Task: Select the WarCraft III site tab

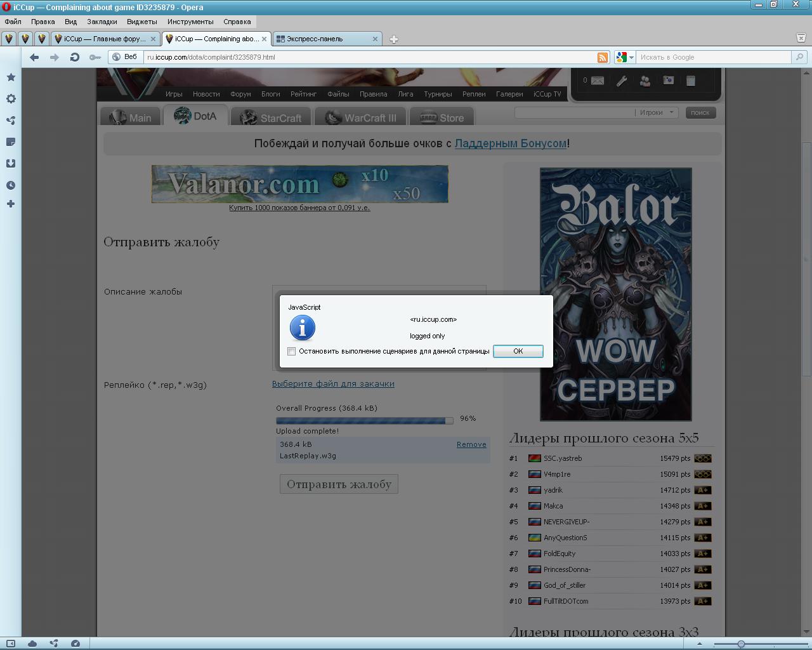Action: click(361, 117)
